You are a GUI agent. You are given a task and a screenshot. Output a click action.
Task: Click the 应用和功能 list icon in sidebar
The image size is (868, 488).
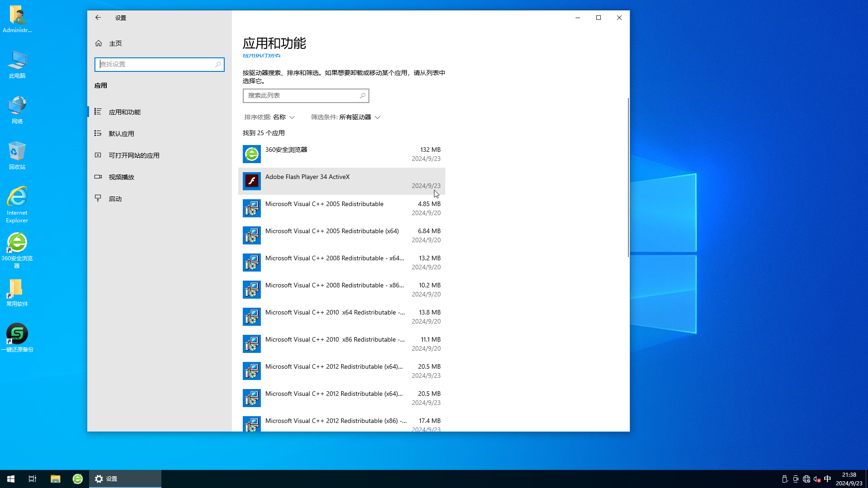pyautogui.click(x=98, y=112)
